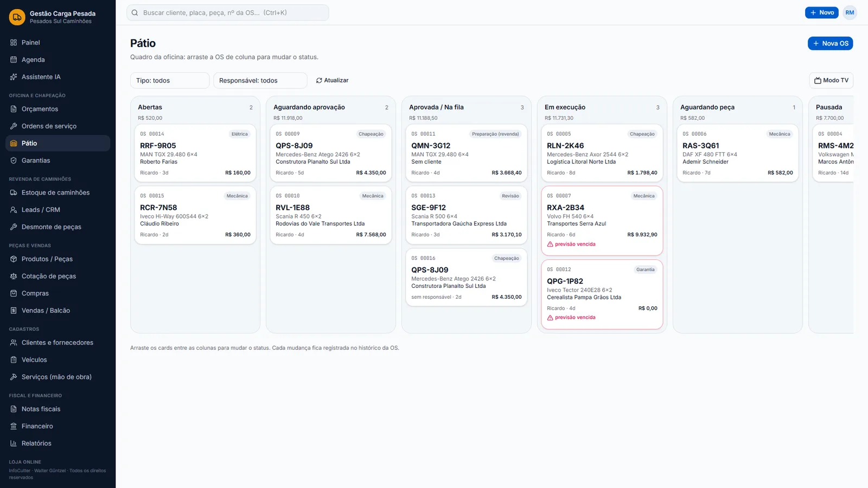This screenshot has height=488, width=868.
Task: Click the Painel dashboard icon
Action: pyautogui.click(x=14, y=42)
